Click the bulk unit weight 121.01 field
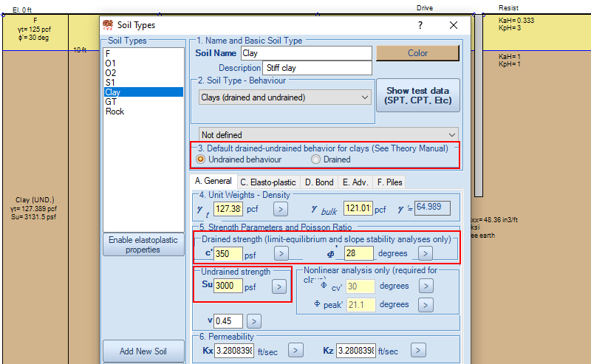Viewport: 591px width, 364px height. click(x=358, y=208)
